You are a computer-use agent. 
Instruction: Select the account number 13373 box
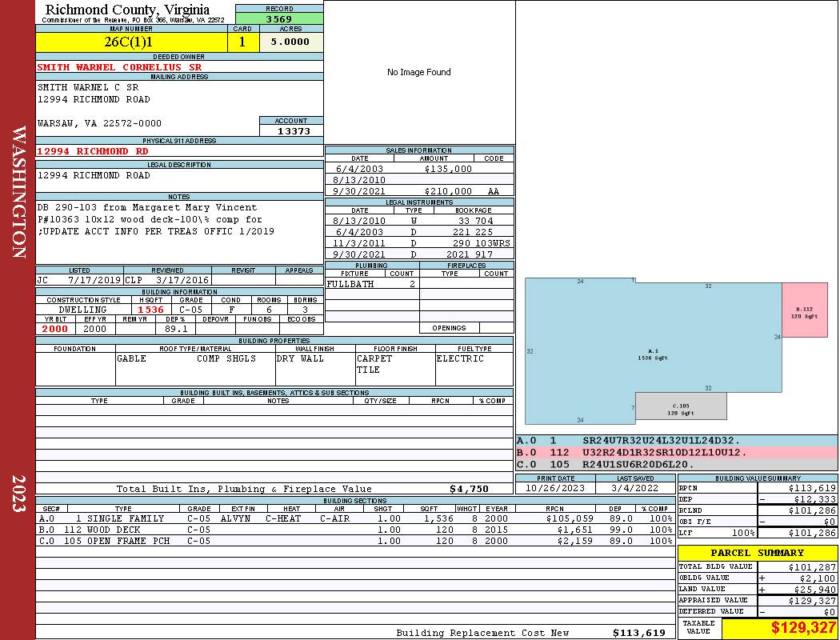coord(291,130)
